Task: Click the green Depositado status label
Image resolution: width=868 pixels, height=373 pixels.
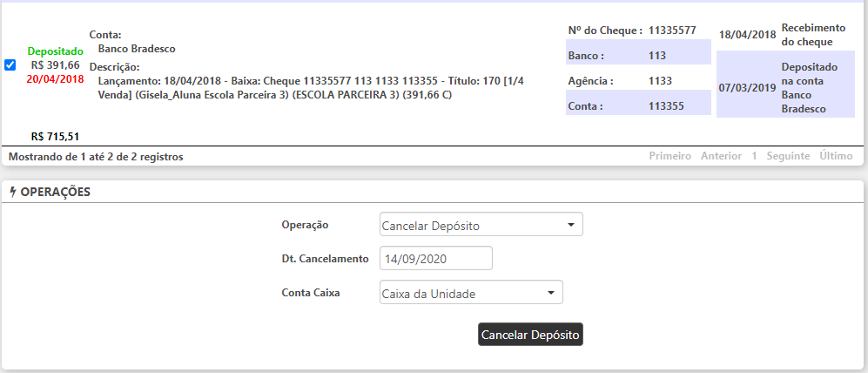Action: [55, 51]
